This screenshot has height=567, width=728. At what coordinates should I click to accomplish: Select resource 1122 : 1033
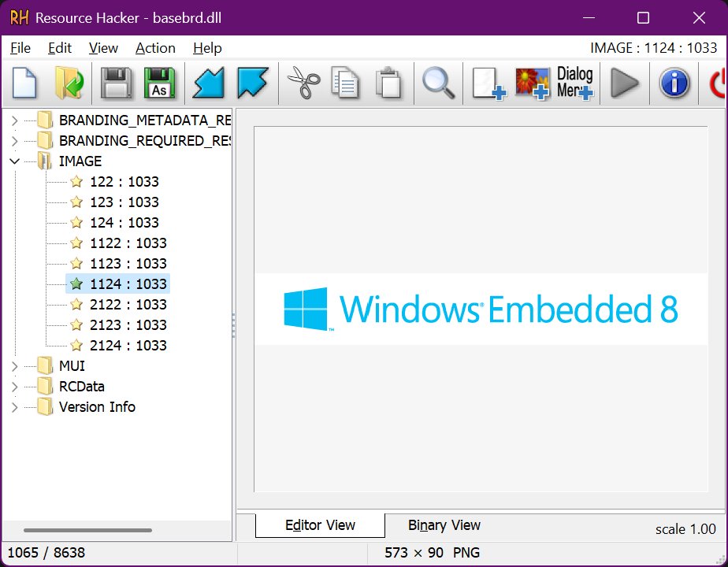click(x=128, y=243)
